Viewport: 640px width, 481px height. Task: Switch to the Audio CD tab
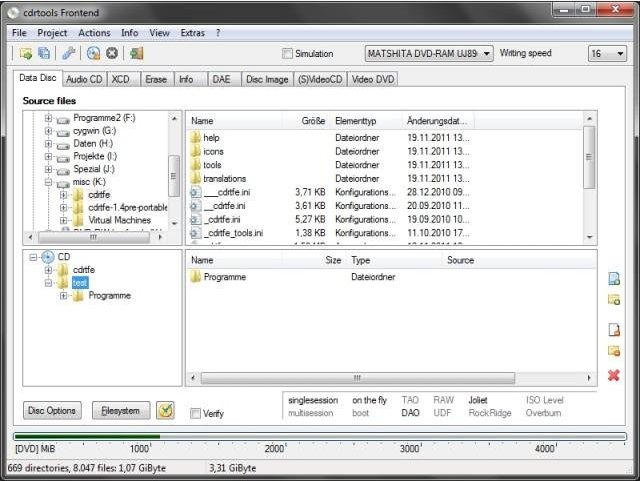[84, 79]
